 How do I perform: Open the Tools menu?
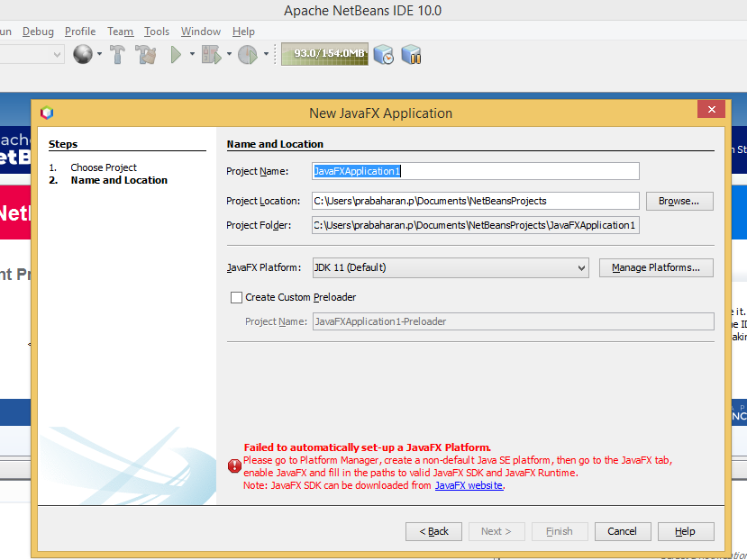point(157,32)
